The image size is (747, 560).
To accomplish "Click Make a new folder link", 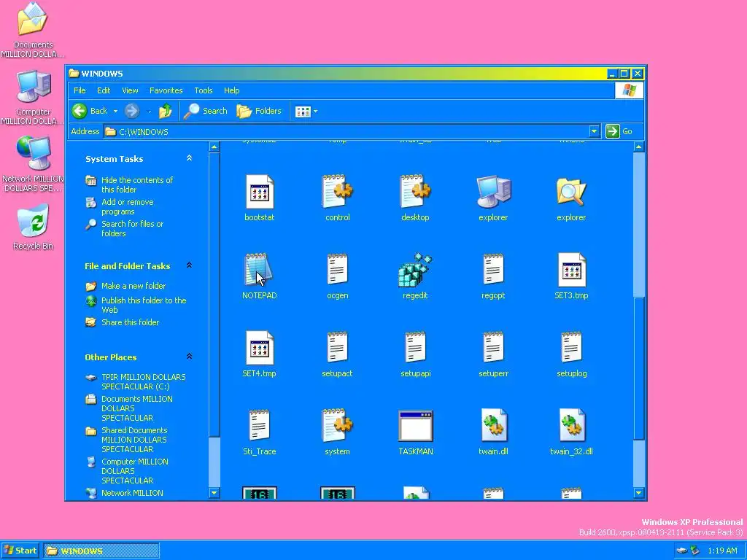I will pyautogui.click(x=133, y=286).
